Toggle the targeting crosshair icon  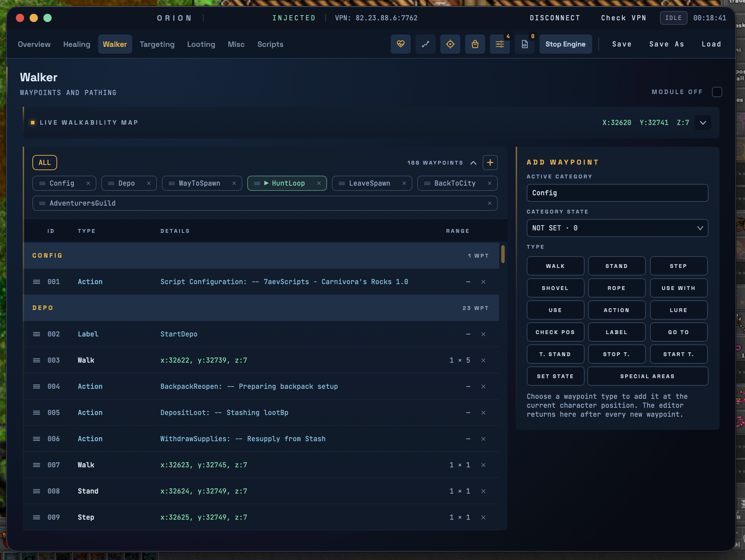tap(450, 44)
